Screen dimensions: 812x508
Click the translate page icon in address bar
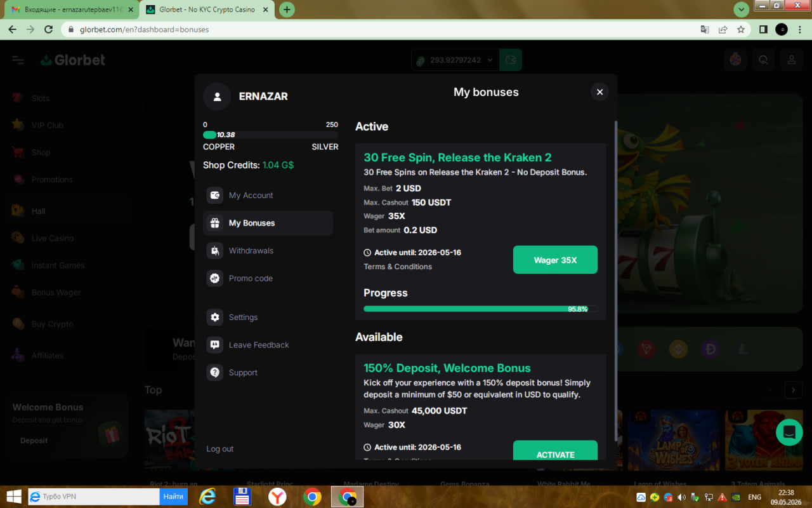click(x=705, y=29)
